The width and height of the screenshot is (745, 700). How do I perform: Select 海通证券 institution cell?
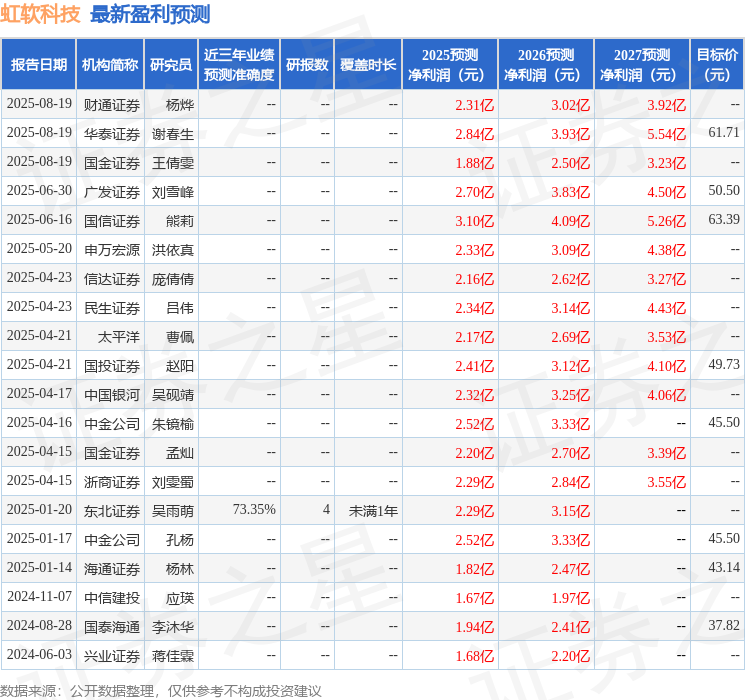click(112, 568)
